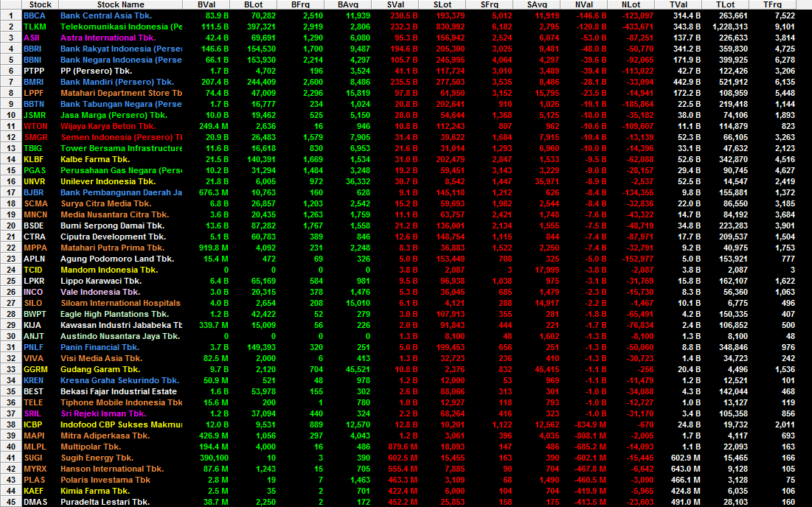The image size is (812, 507).
Task: Select the BMRI stock code
Action: coord(34,82)
